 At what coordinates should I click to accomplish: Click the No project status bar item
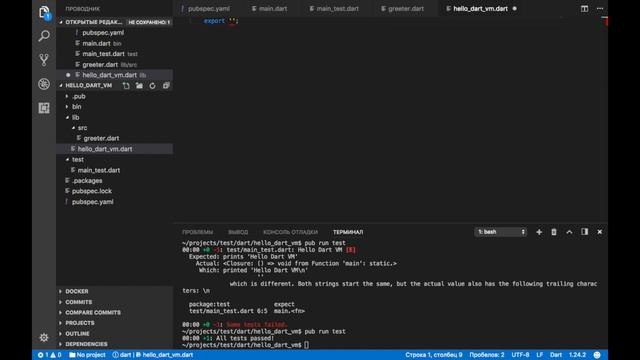click(x=87, y=355)
